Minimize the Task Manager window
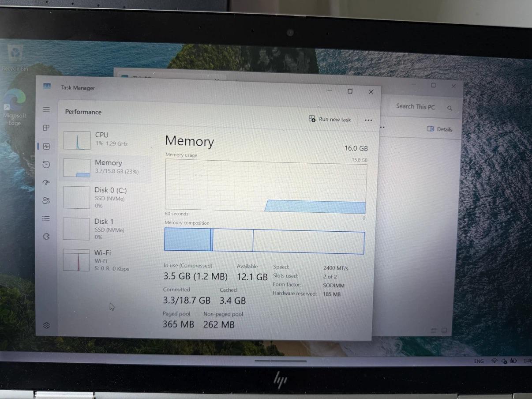This screenshot has width=532, height=399. tap(330, 90)
